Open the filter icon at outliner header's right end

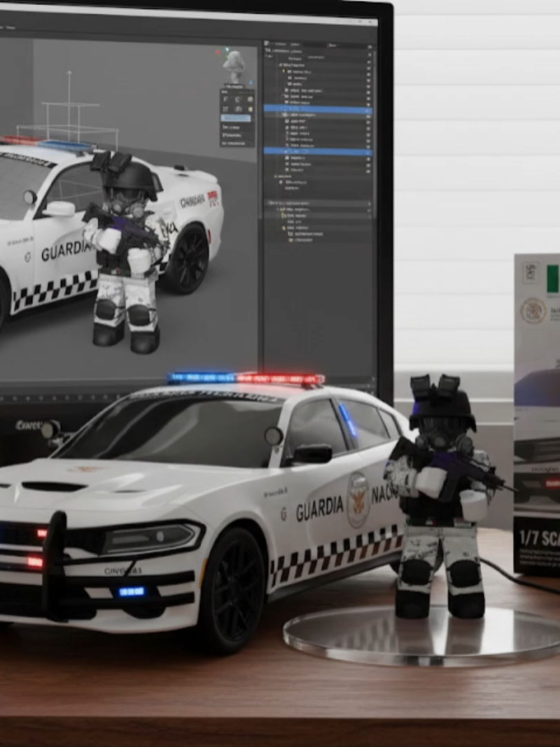[x=369, y=46]
